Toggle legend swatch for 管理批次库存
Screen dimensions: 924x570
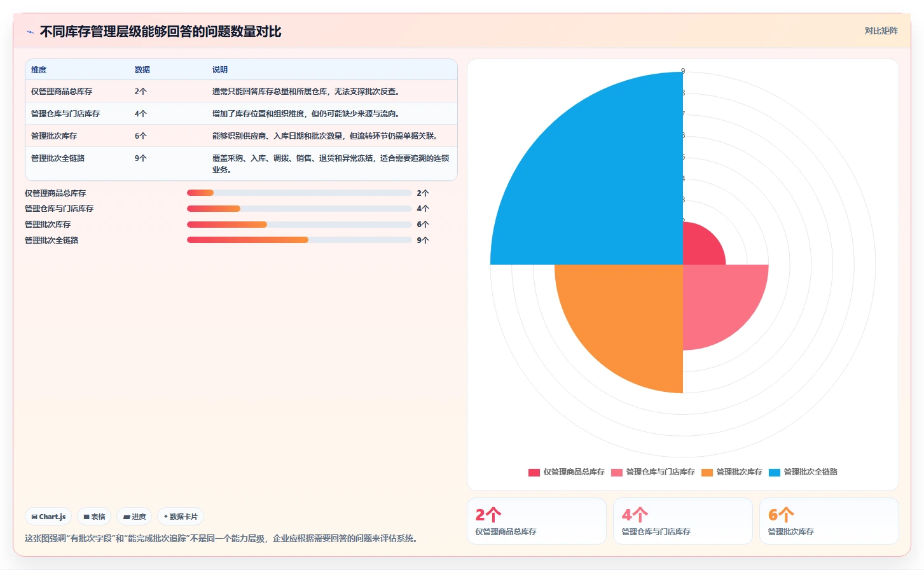pyautogui.click(x=707, y=472)
